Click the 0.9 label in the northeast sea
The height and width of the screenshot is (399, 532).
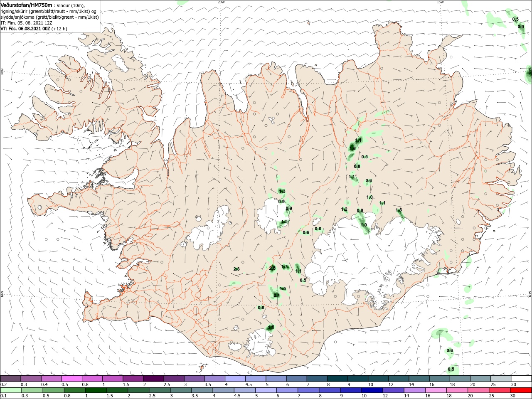[521, 27]
